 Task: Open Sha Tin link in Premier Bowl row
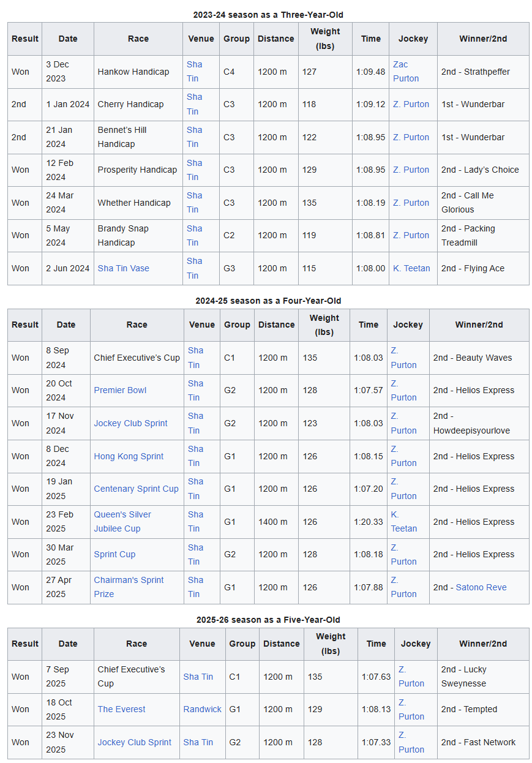(x=195, y=390)
